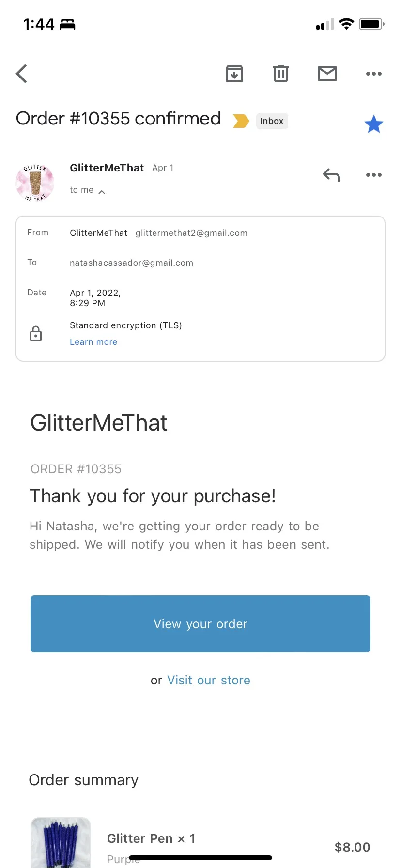Tap the glittermethat2@gmail.com sender address
401x868 pixels.
click(191, 233)
